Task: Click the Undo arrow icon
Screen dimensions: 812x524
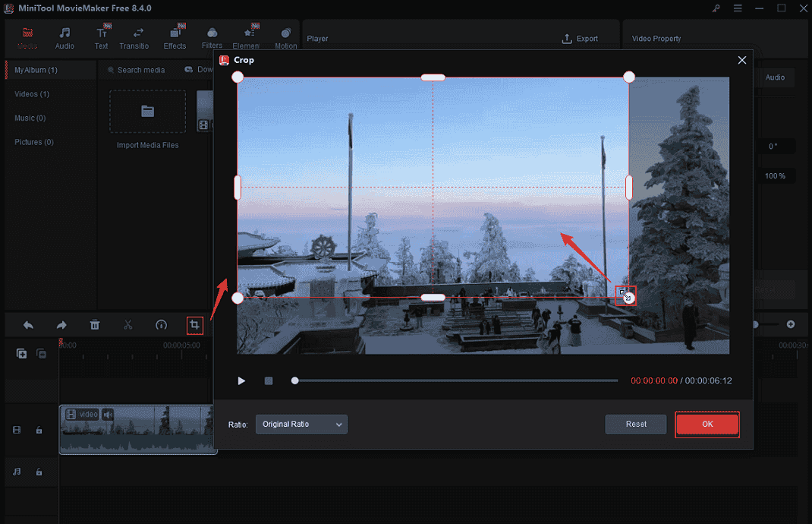Action: 28,324
